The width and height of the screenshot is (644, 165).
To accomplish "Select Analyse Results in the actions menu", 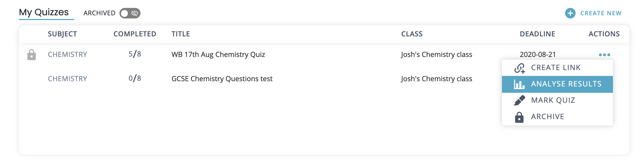I will point(566,84).
